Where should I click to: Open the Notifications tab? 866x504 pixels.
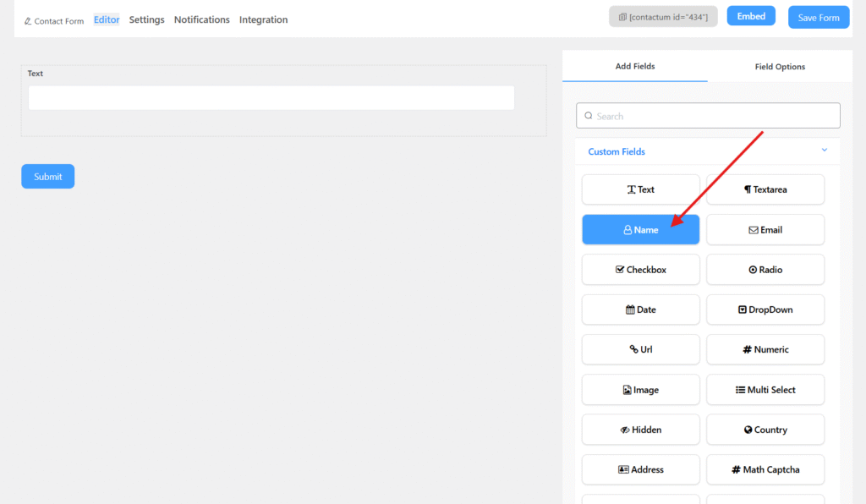201,19
